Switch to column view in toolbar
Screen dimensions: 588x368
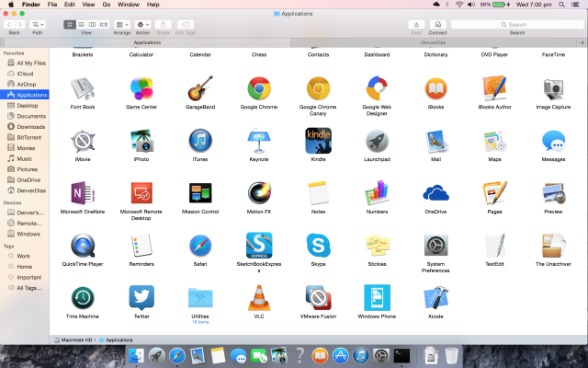point(92,25)
